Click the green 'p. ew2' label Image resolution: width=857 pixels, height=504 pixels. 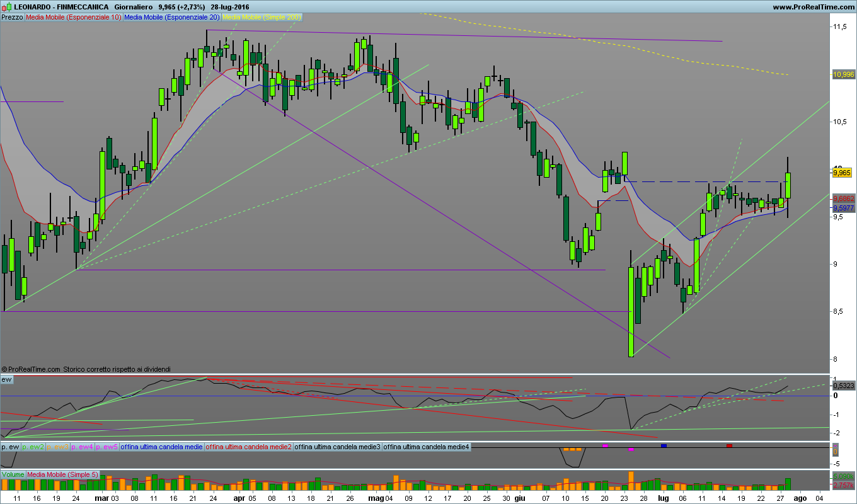pyautogui.click(x=33, y=447)
